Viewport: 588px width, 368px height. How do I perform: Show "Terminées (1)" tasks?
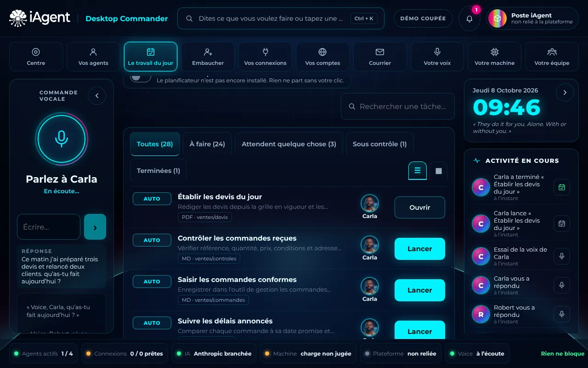(x=158, y=171)
